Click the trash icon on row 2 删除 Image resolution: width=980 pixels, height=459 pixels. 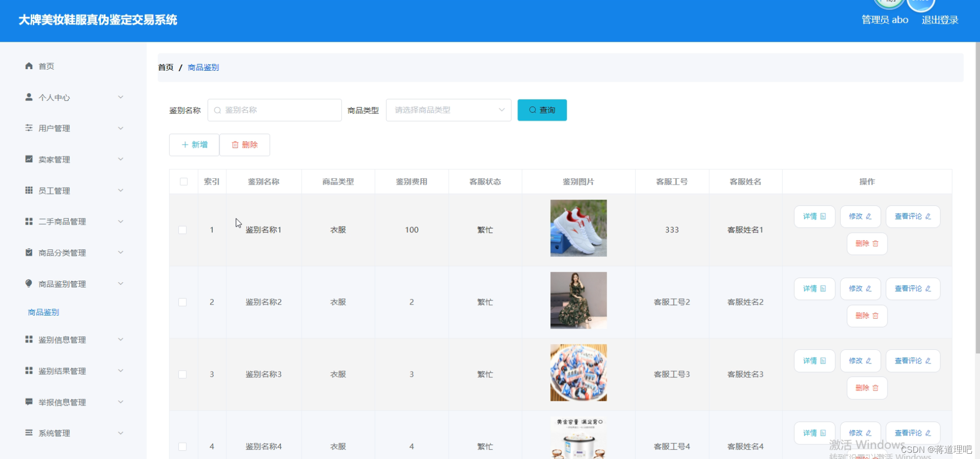[875, 316]
